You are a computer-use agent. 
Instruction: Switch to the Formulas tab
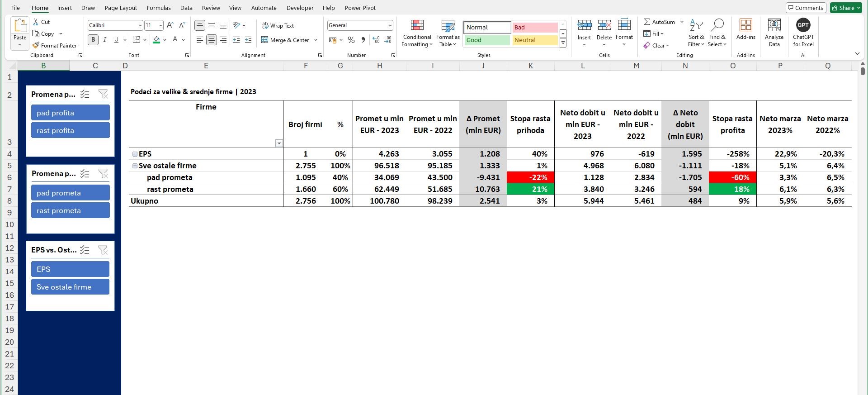[x=159, y=8]
